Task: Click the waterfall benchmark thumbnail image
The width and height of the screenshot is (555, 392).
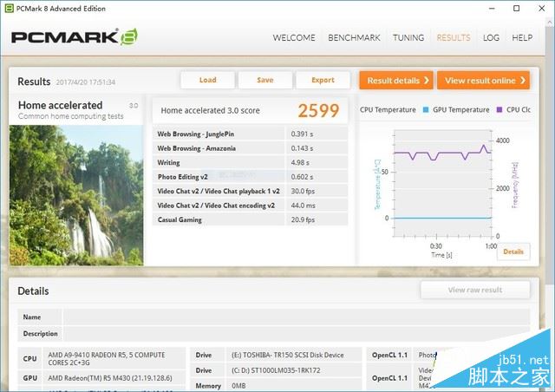Action: 76,195
